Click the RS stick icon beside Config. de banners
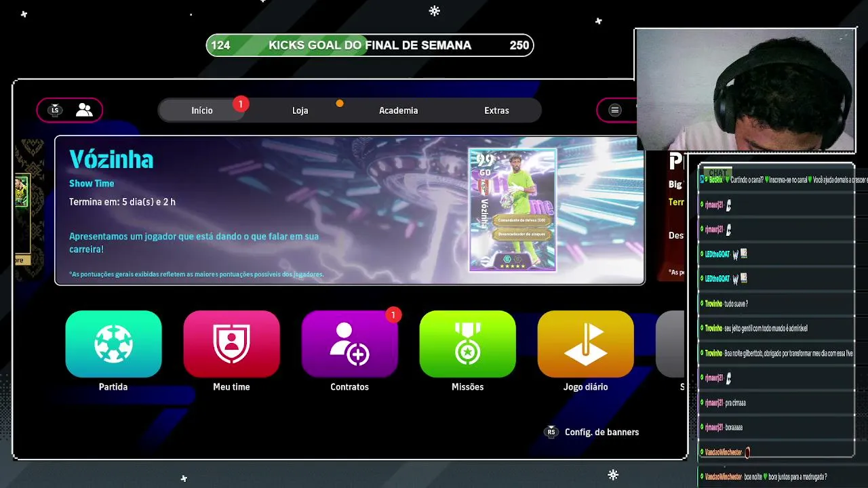The width and height of the screenshot is (868, 488). tap(551, 432)
